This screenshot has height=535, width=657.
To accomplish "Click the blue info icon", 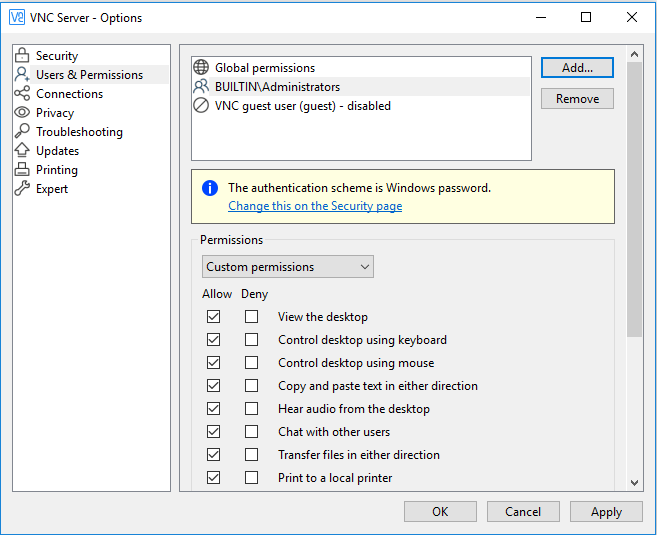I will click(210, 188).
